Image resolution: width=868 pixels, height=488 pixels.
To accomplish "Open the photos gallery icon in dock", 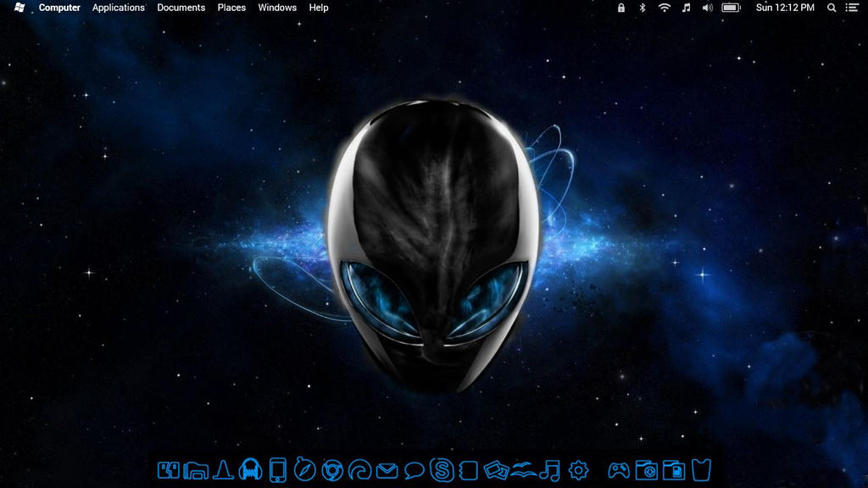I will click(496, 471).
